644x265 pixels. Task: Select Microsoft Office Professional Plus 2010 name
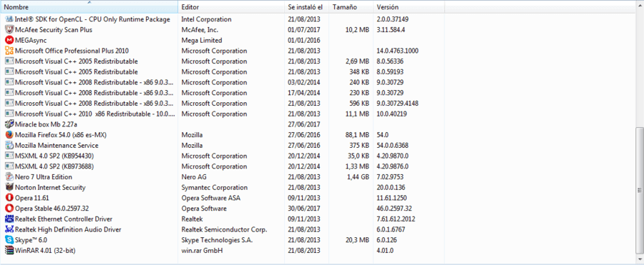click(72, 51)
